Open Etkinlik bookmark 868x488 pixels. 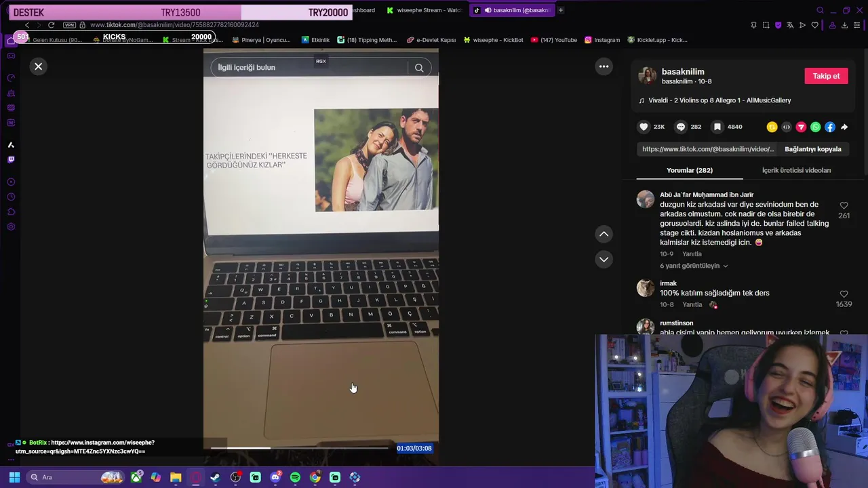315,40
